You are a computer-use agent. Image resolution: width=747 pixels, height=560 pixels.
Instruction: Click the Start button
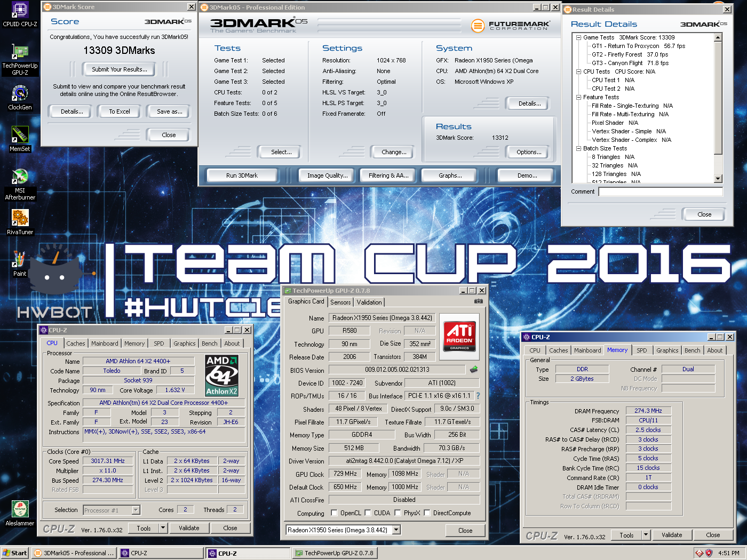(x=14, y=553)
